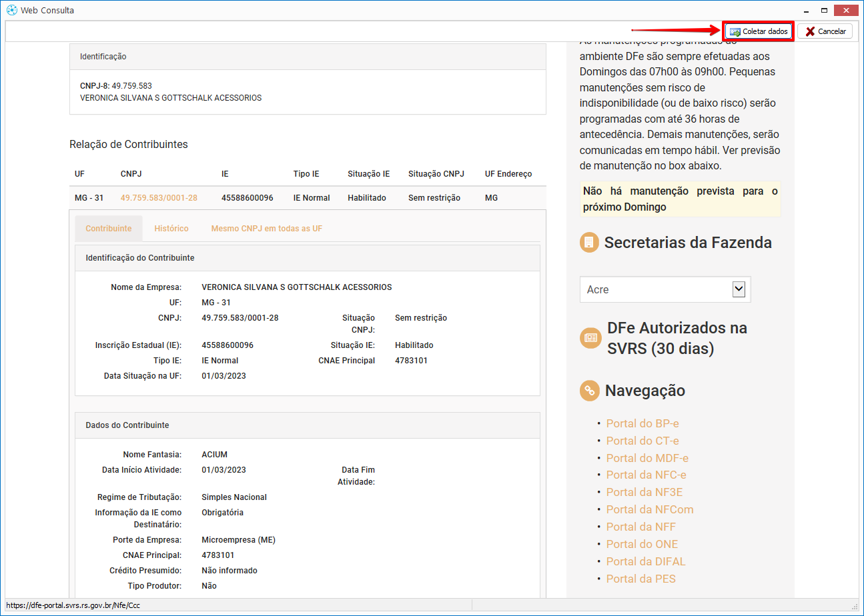864x616 pixels.
Task: Click the Navegação link icon
Action: click(589, 391)
